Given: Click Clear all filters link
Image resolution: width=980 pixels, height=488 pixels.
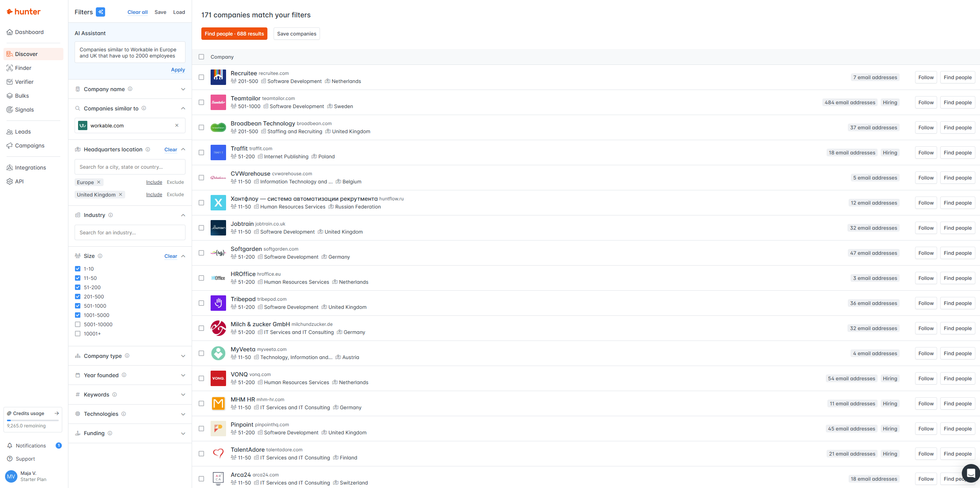Looking at the screenshot, I should 138,12.
